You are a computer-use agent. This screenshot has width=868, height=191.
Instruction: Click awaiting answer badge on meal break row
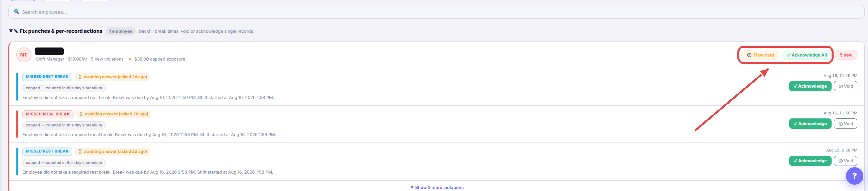(x=113, y=114)
